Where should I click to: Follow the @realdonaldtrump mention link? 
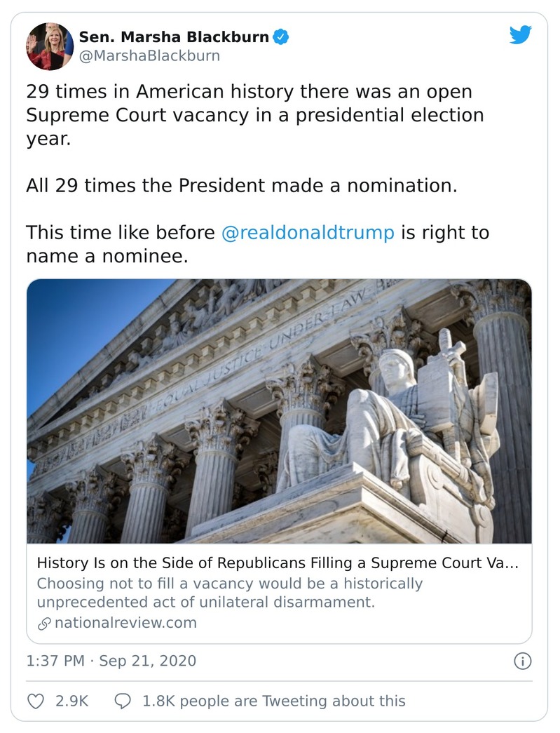(308, 232)
